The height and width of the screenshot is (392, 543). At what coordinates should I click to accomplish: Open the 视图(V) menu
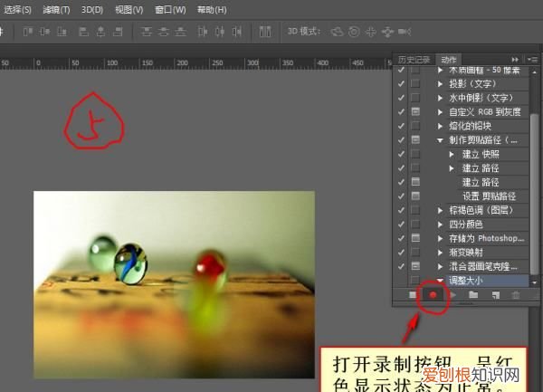click(x=129, y=10)
